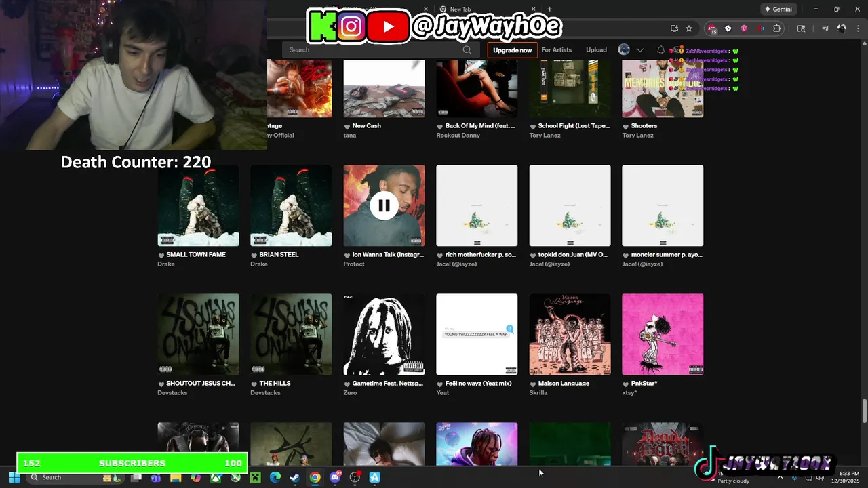Like the New Cash track

(x=347, y=126)
